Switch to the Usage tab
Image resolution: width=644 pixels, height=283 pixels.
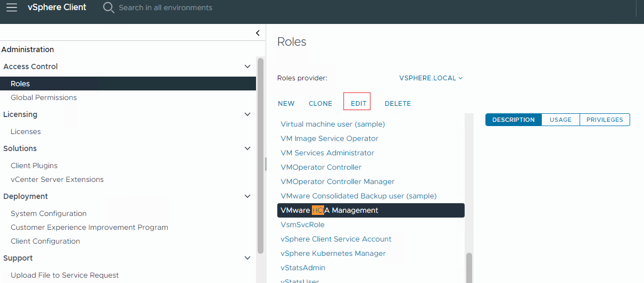point(560,120)
